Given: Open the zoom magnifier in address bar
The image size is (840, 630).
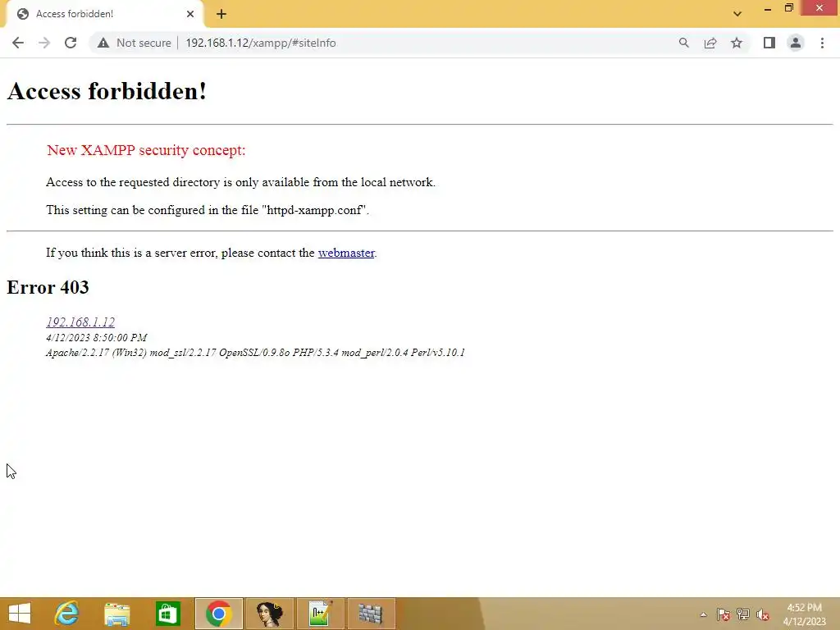Looking at the screenshot, I should click(683, 43).
